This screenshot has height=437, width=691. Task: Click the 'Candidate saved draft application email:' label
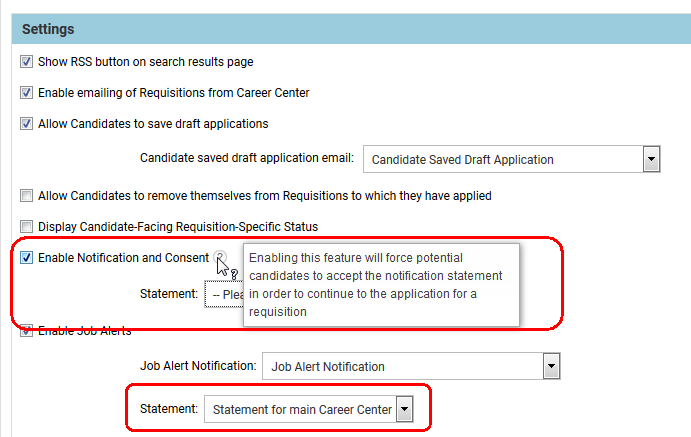(246, 159)
